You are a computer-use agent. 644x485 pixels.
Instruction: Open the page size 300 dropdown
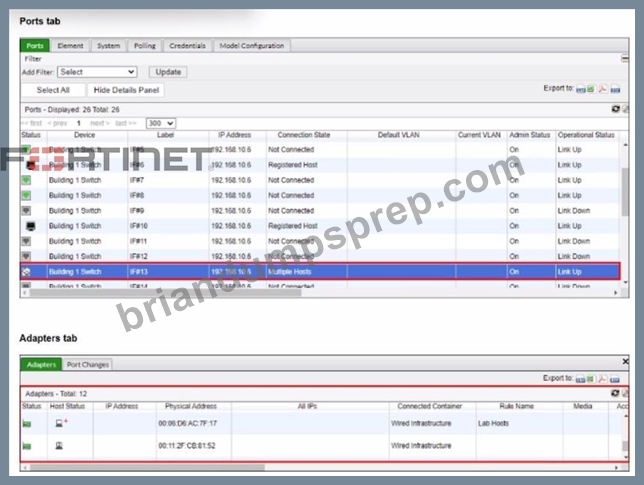click(161, 123)
